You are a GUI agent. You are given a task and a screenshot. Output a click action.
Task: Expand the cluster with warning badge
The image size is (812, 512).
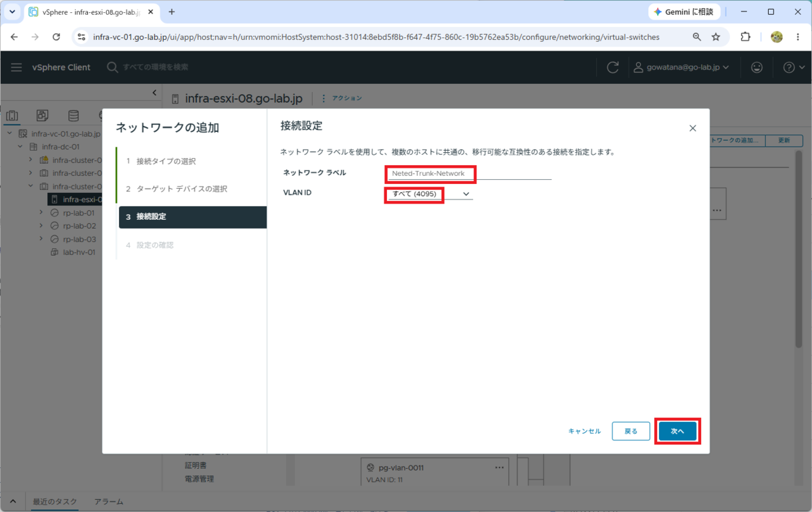31,160
